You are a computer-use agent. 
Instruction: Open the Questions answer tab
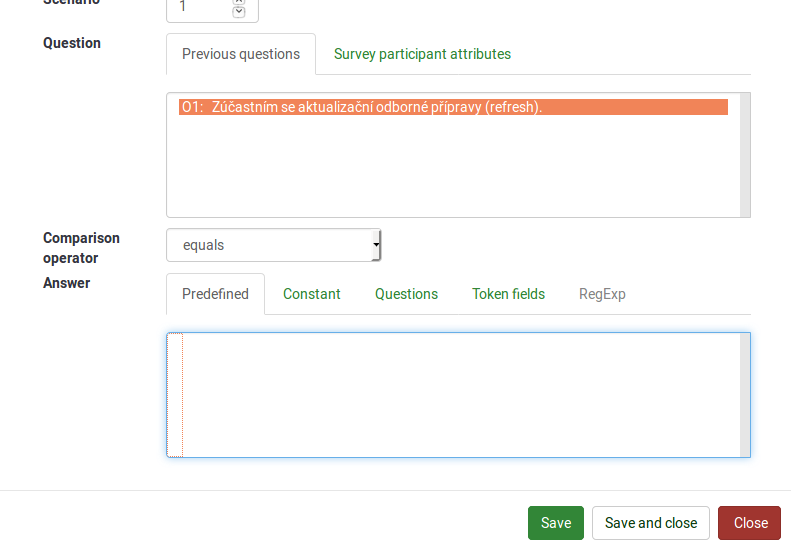click(x=406, y=294)
